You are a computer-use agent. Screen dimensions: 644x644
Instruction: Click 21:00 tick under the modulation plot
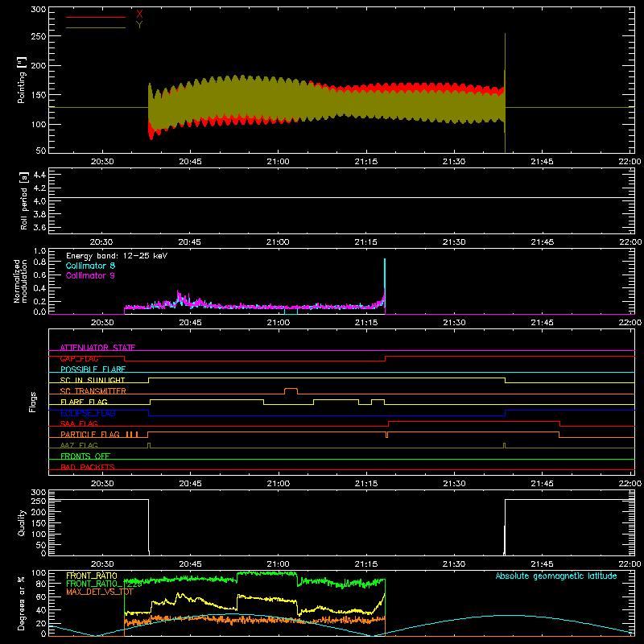278,323
